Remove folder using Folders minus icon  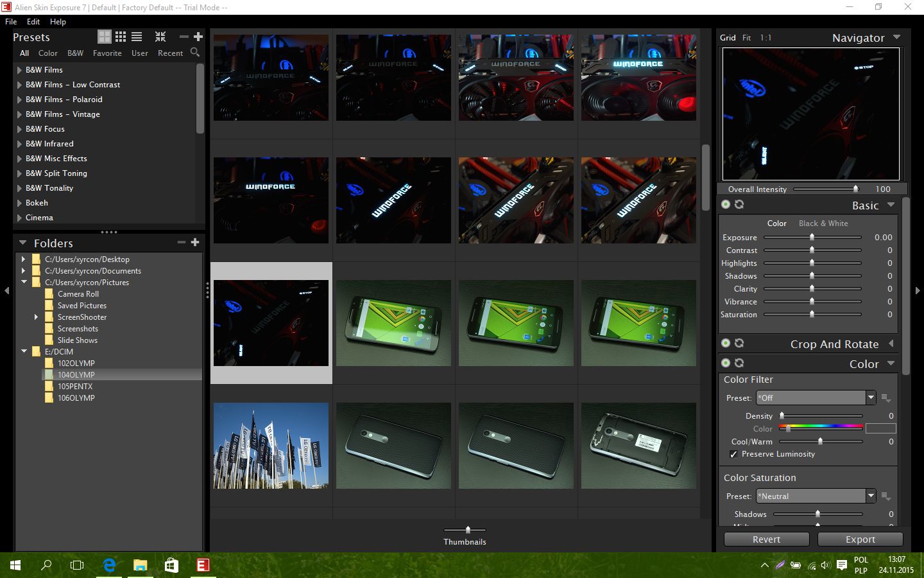181,242
